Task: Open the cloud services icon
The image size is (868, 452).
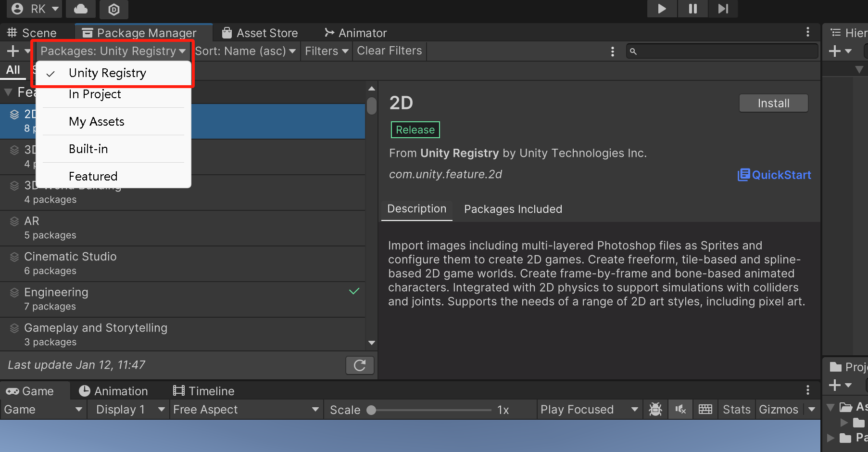Action: click(x=81, y=9)
